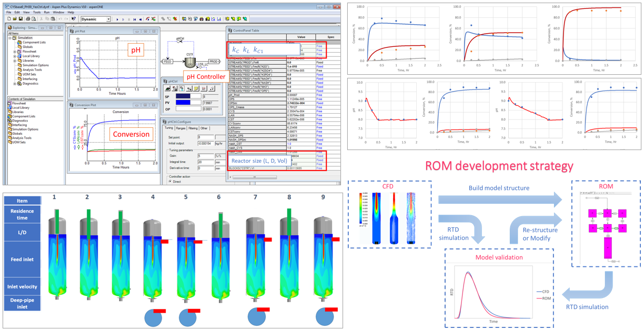This screenshot has height=330, width=644.
Task: Open the Run menu
Action: (47, 12)
